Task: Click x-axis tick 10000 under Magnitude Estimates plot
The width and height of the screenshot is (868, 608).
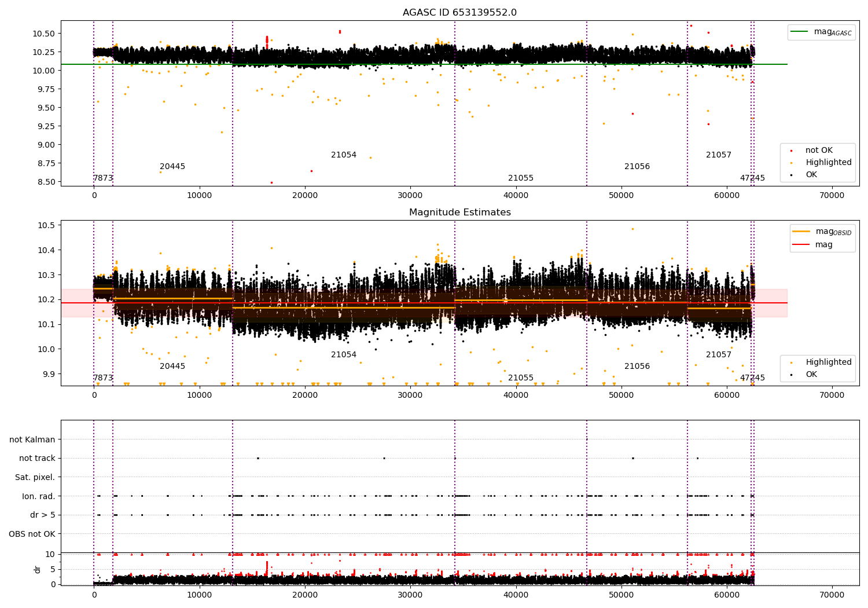Action: [x=200, y=395]
